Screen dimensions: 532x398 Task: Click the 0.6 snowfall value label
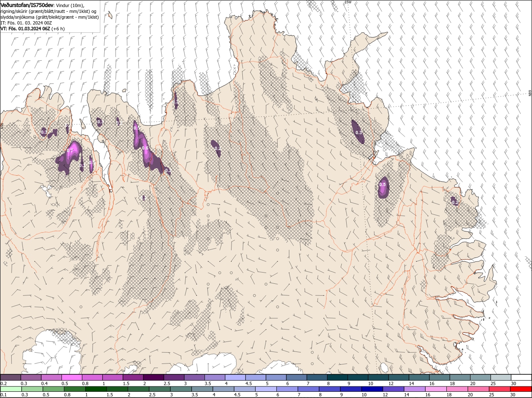[x=145, y=148]
